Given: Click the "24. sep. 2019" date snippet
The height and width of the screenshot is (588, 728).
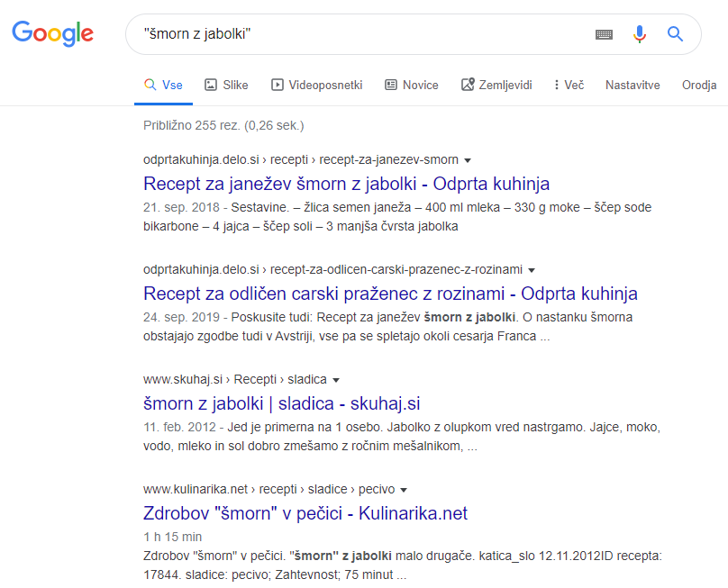Looking at the screenshot, I should coord(181,318).
